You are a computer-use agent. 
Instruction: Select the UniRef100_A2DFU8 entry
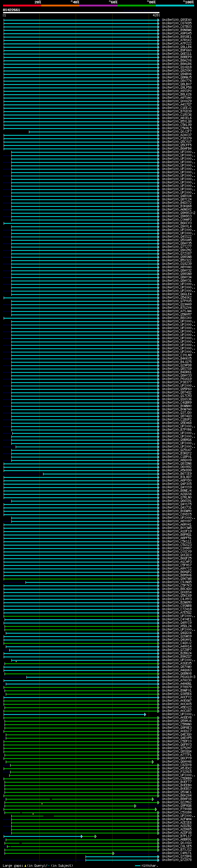click(x=177, y=833)
